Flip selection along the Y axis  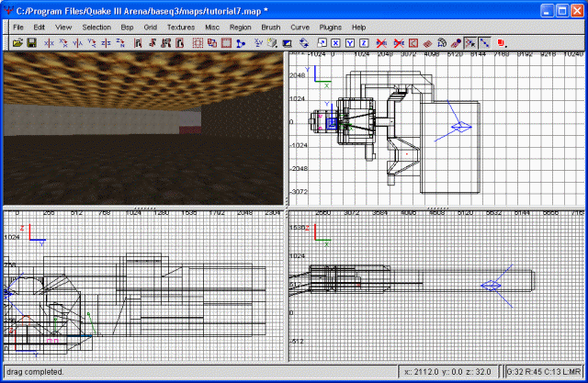click(77, 43)
